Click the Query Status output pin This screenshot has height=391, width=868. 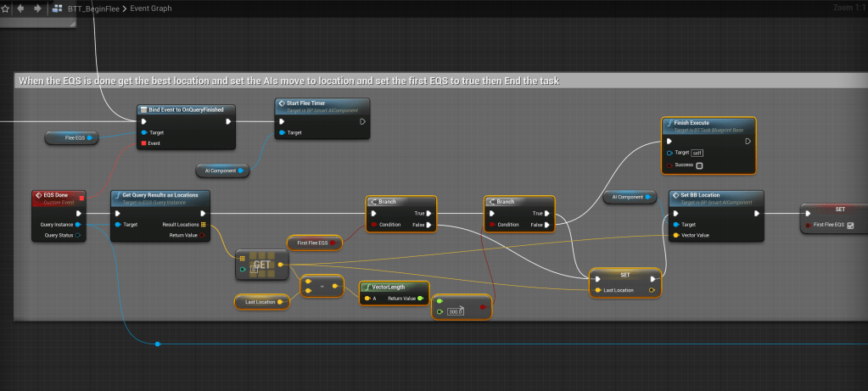point(79,236)
